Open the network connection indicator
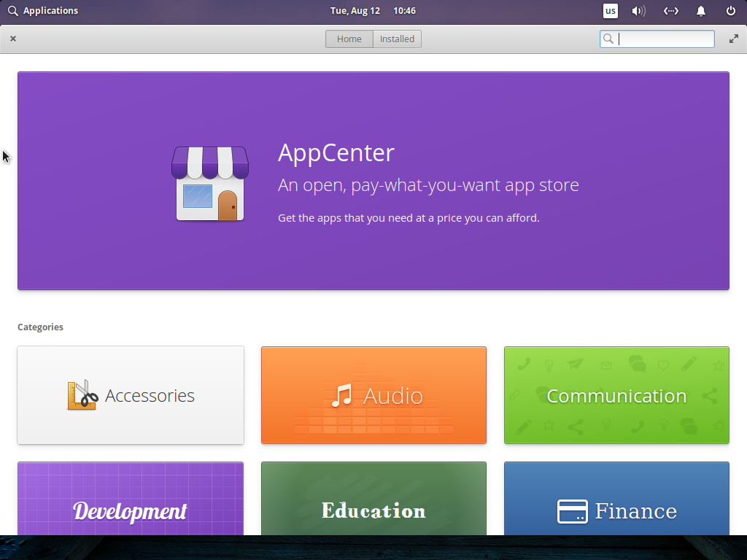Viewport: 747px width, 560px height. pyautogui.click(x=670, y=11)
